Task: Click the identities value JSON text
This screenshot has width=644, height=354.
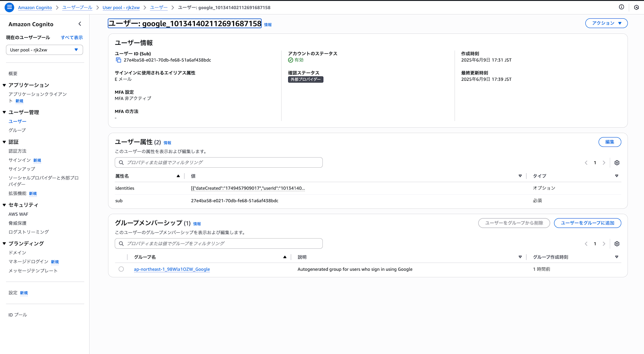Action: (248, 188)
